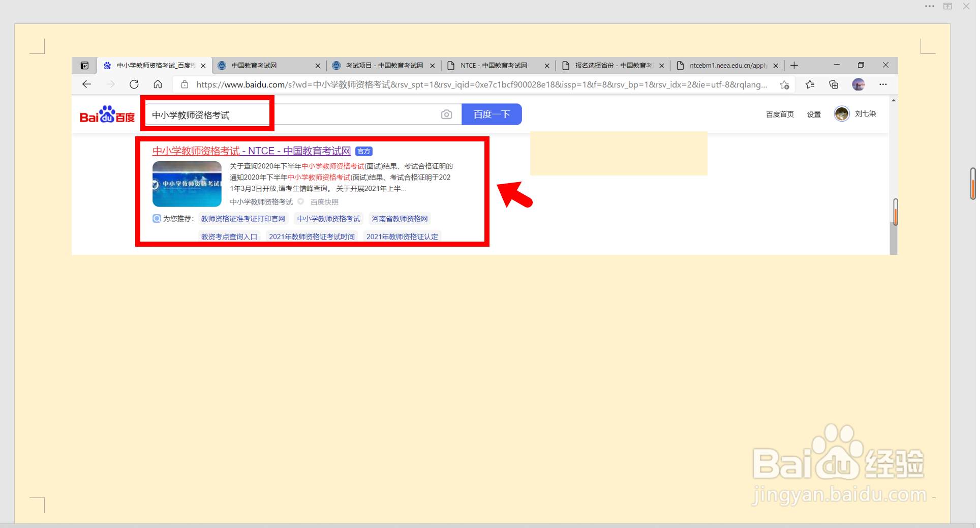Click the 中小学教师资格考试 recommended tag
The image size is (980, 528).
[x=328, y=219]
